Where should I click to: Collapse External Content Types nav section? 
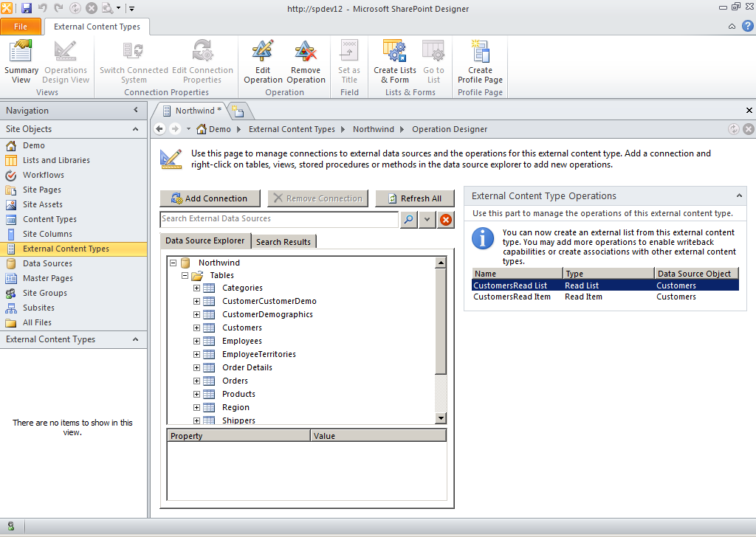click(x=136, y=339)
